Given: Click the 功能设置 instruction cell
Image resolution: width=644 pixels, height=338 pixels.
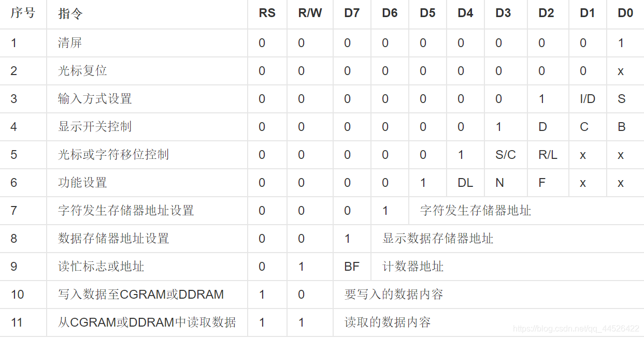Looking at the screenshot, I should 82,183.
